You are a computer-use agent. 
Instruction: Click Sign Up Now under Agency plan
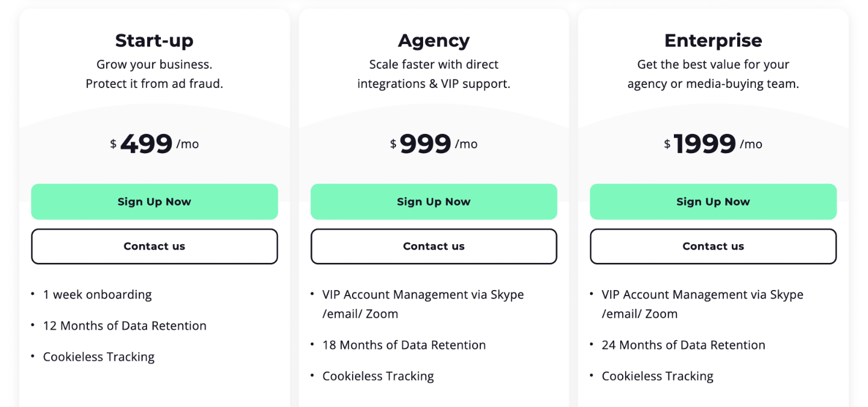point(433,202)
